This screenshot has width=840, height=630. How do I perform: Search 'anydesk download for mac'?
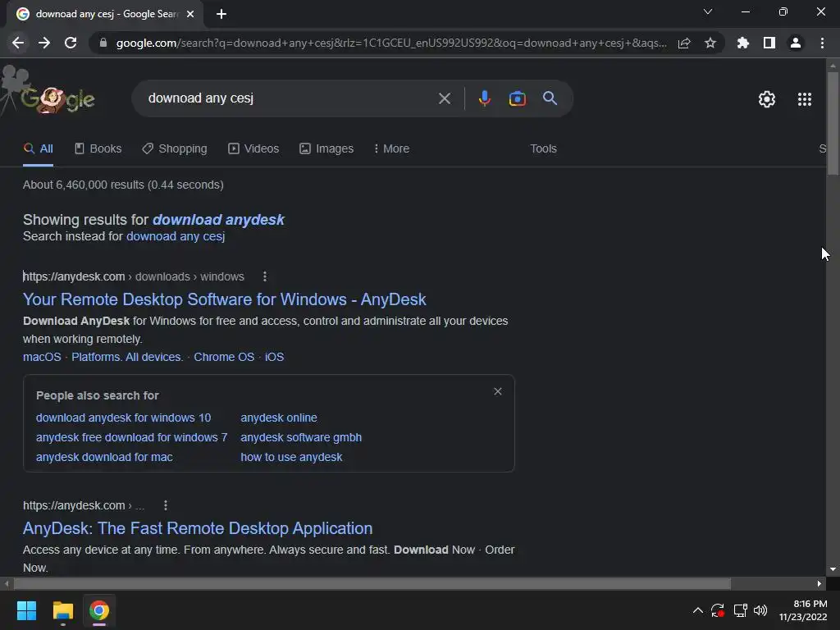pyautogui.click(x=104, y=458)
